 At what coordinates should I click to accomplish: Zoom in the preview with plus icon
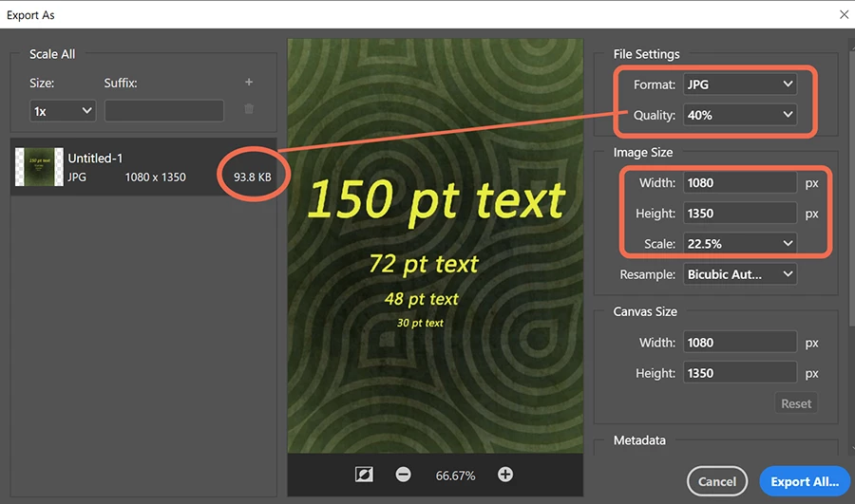(505, 475)
